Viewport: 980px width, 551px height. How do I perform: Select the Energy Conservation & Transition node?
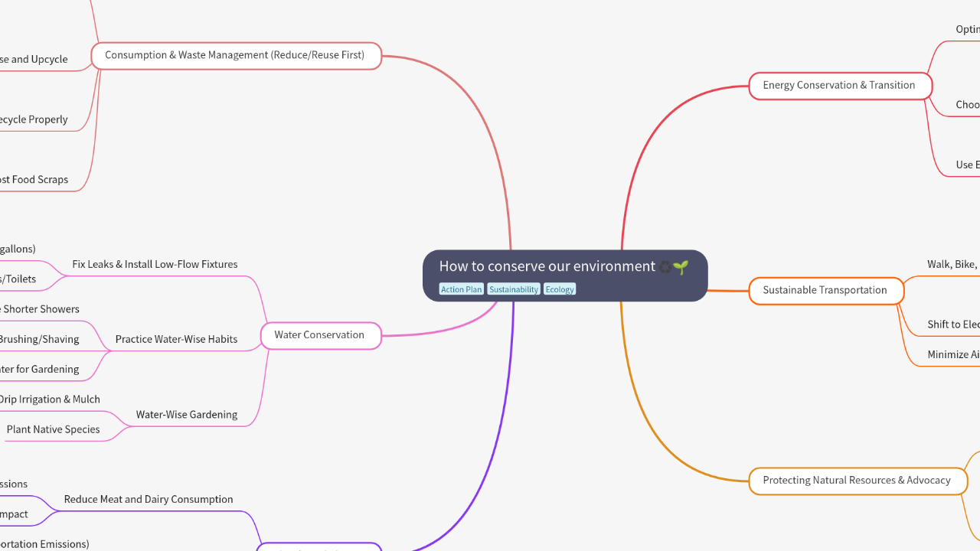tap(839, 86)
